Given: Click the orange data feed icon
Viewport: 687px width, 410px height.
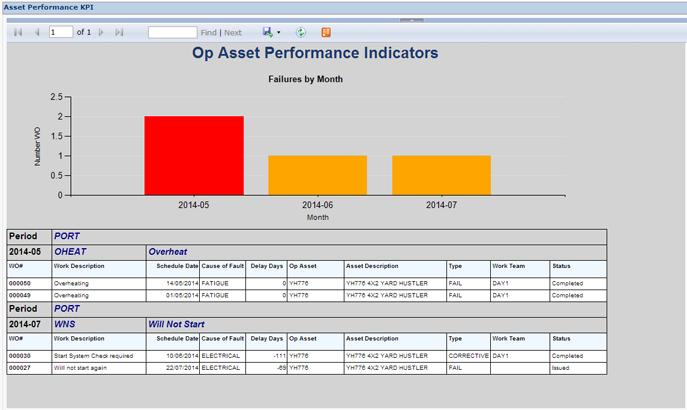Looking at the screenshot, I should pyautogui.click(x=327, y=33).
